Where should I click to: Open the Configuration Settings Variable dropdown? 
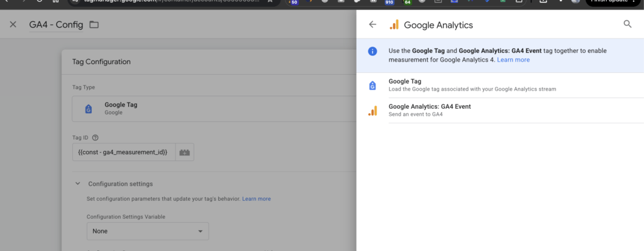point(148,231)
